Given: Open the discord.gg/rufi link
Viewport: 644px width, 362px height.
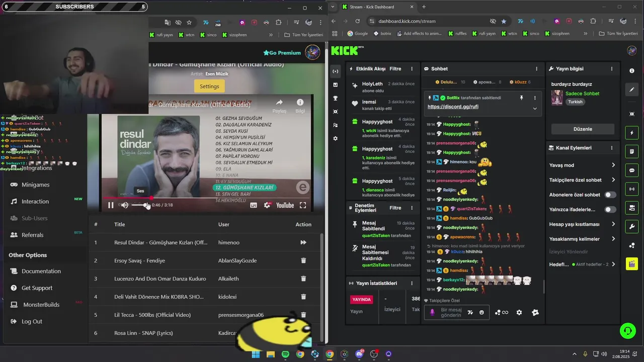Looking at the screenshot, I should click(x=453, y=107).
